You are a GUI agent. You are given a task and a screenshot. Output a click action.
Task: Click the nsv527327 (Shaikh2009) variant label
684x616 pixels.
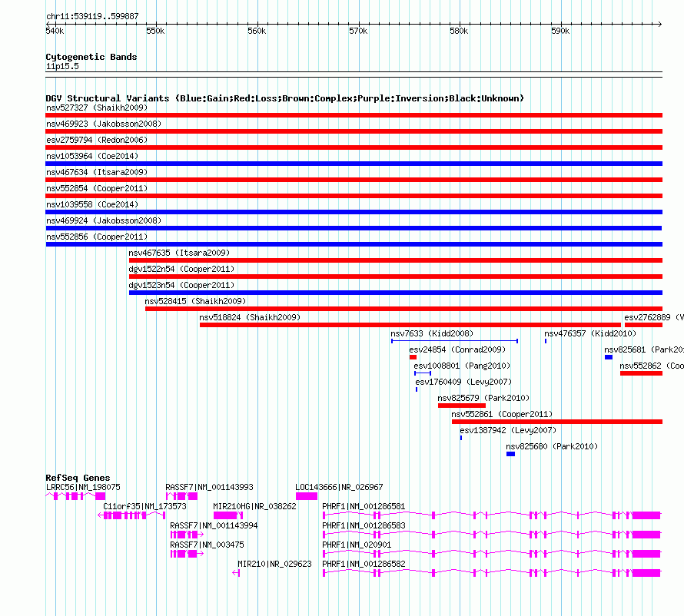click(x=97, y=108)
